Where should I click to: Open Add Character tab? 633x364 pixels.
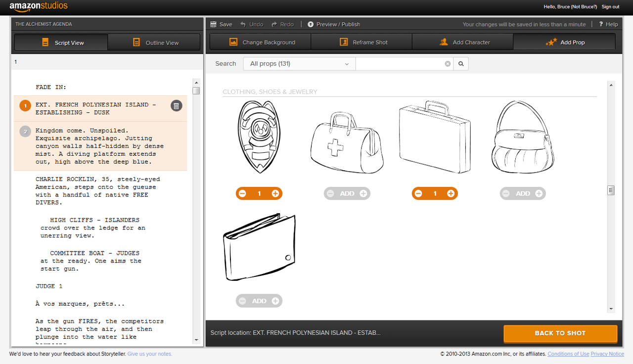click(x=462, y=42)
